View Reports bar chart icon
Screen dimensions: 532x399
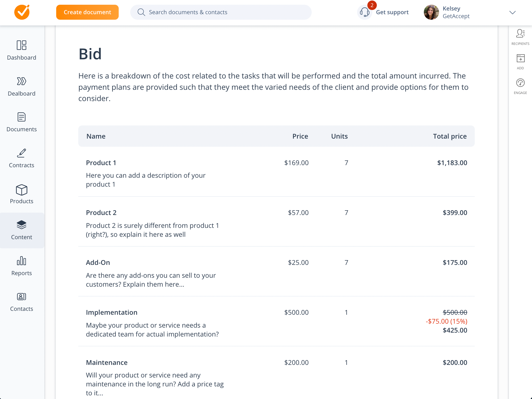pyautogui.click(x=22, y=261)
